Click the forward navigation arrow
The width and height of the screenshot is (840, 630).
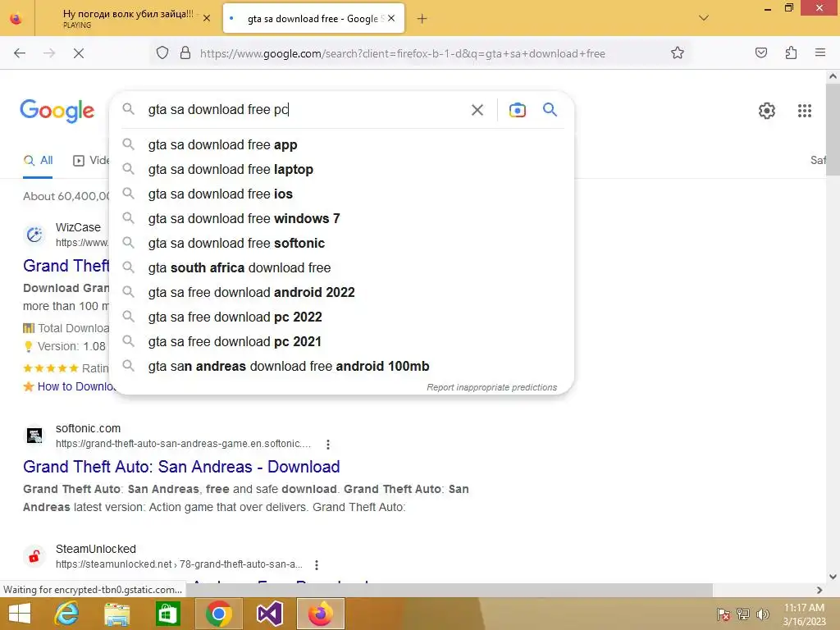pyautogui.click(x=48, y=53)
